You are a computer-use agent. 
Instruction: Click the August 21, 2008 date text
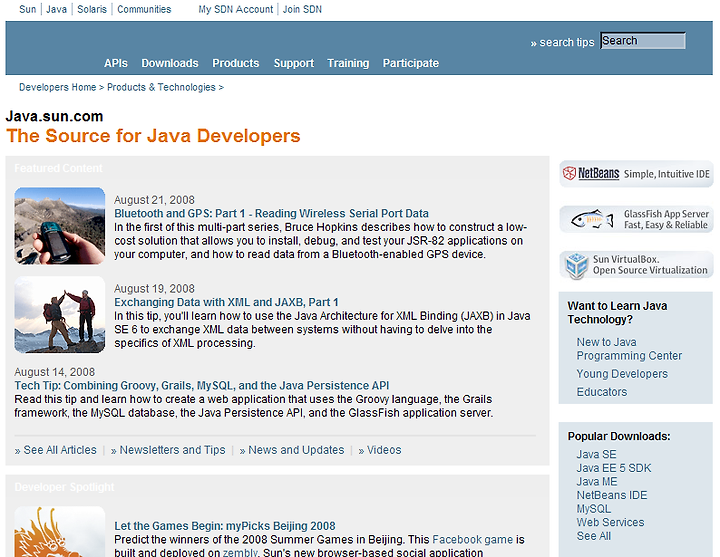click(x=154, y=200)
